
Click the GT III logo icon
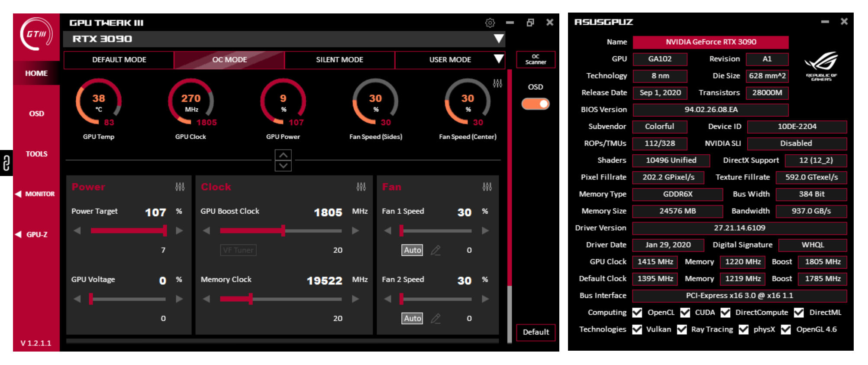(36, 34)
